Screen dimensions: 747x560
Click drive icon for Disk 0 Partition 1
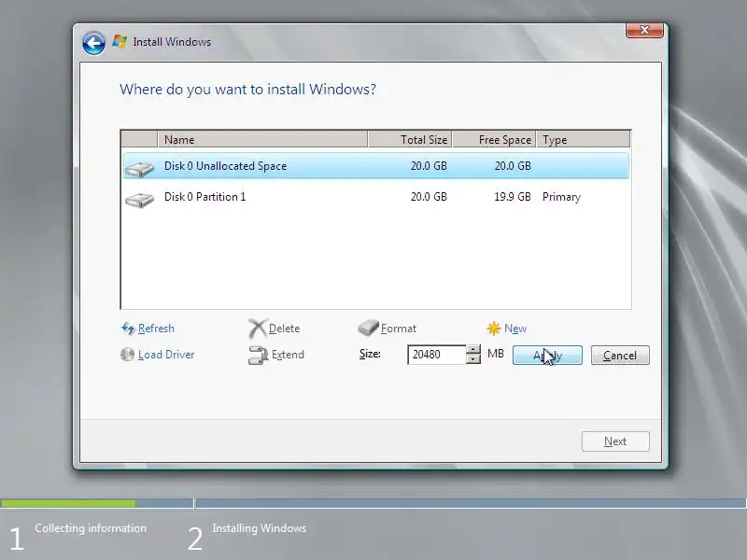click(139, 199)
